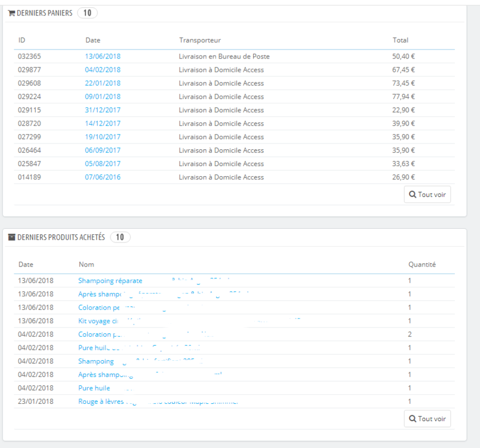Screen dimensions: 480x448
Task: Click the Derniers Produits Achetés count badge
Action: coord(120,237)
